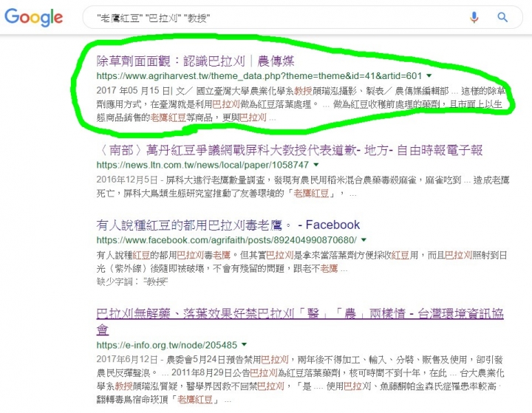The height and width of the screenshot is (413, 532).
Task: Expand dropdown arrow next to facebook.com URL
Action: [x=364, y=240]
